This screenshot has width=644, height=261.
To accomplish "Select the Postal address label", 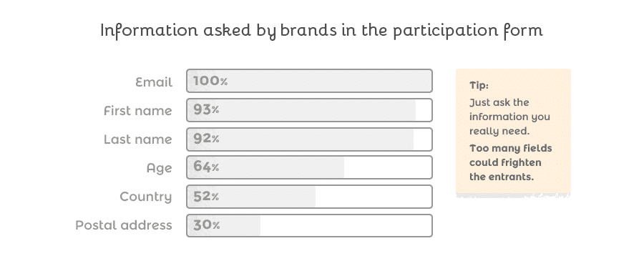I will click(124, 225).
